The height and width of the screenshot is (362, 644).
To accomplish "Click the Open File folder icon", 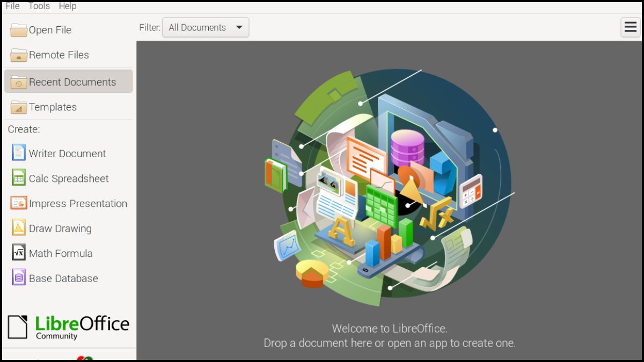I will 19,30.
